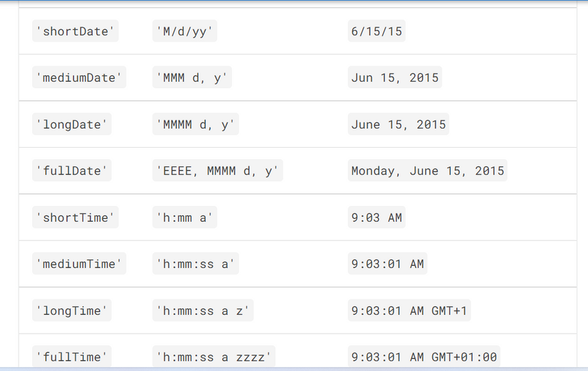Select the 'MMMM d, y' pattern code
The width and height of the screenshot is (588, 371).
(x=196, y=124)
